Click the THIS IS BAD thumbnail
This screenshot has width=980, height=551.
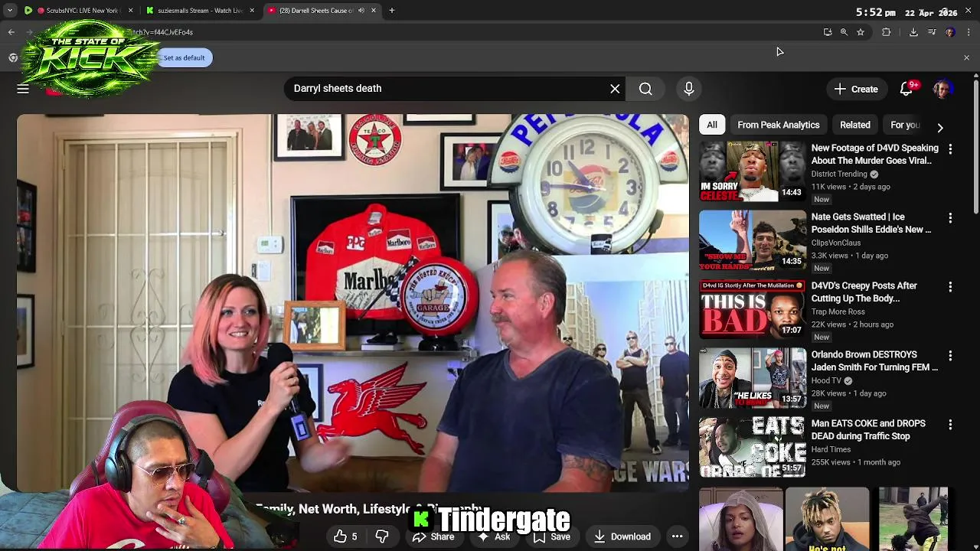click(753, 309)
